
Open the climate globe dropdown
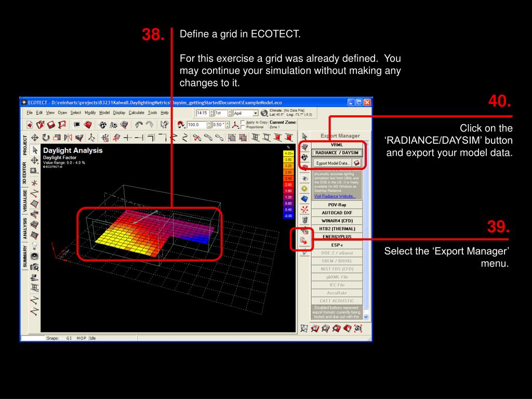264,113
